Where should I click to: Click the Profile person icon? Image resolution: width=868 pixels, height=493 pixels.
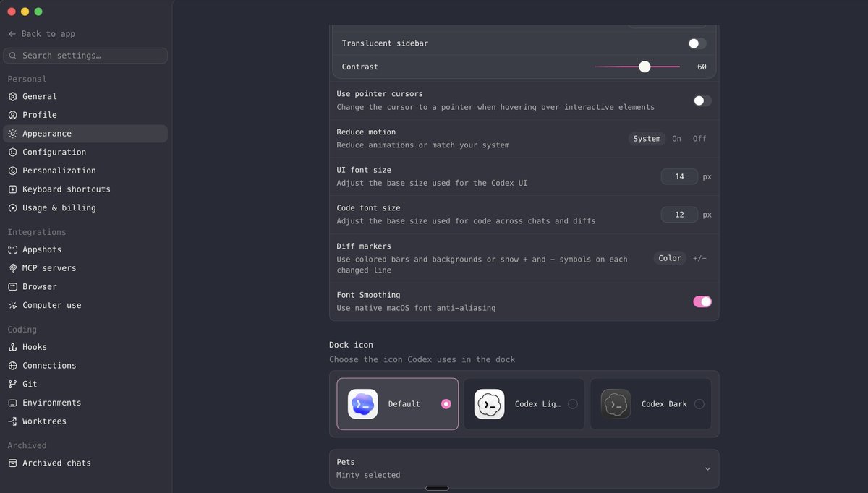click(12, 115)
